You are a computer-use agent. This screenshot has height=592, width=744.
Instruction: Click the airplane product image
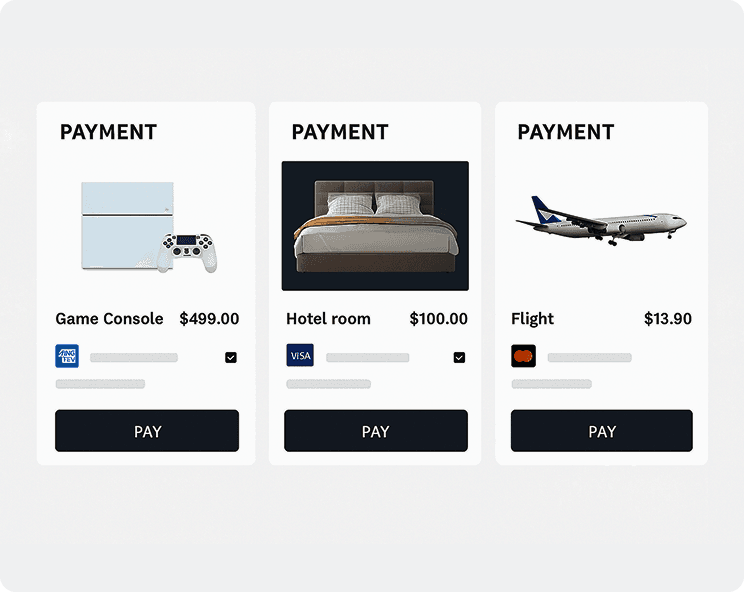click(x=600, y=220)
